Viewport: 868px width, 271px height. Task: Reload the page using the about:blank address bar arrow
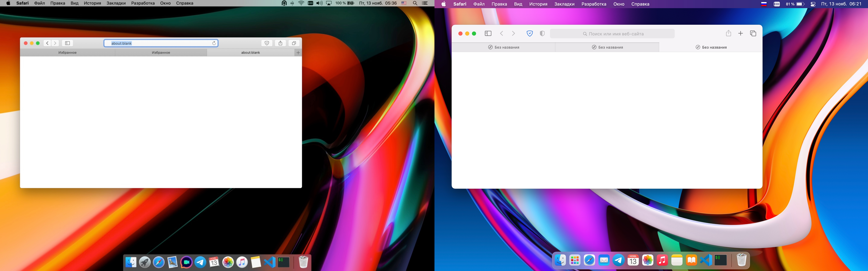point(214,43)
